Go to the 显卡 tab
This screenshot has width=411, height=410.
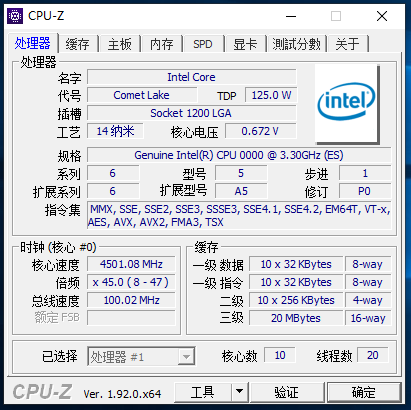(x=245, y=44)
